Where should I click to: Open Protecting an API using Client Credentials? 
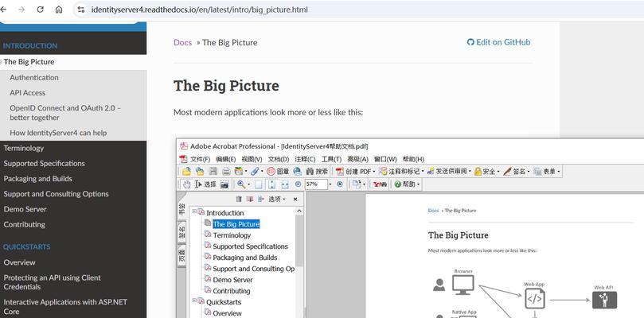[x=53, y=282]
